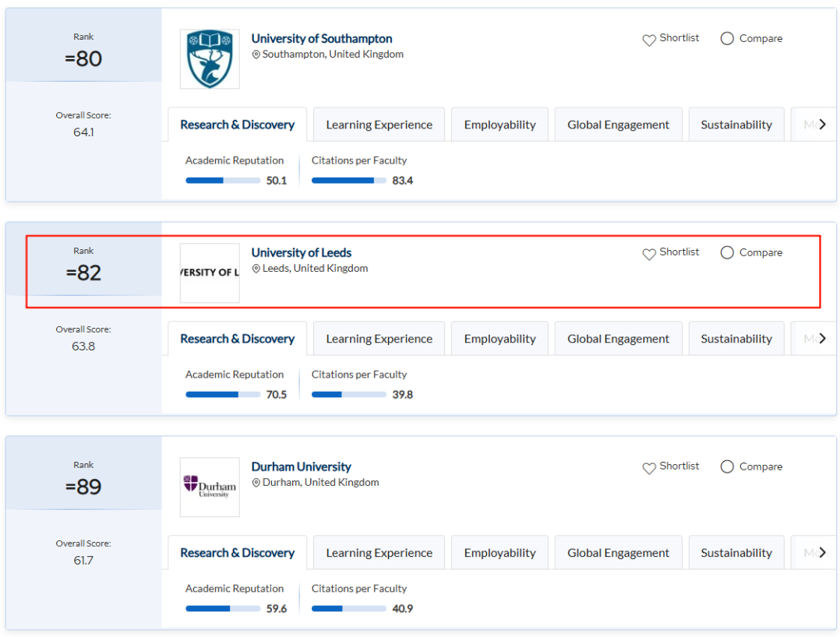Switch to Learning Experience tab for Leeds
Screen dimensions: 840x637
pyautogui.click(x=379, y=339)
